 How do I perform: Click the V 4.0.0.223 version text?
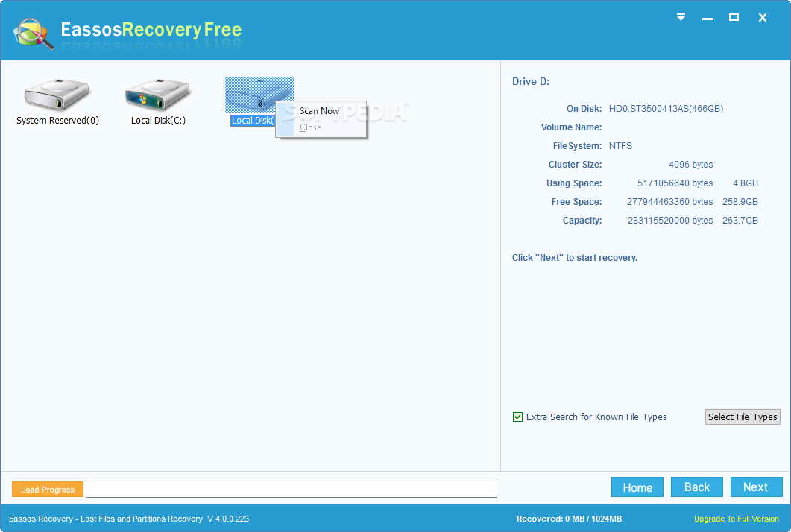(228, 519)
